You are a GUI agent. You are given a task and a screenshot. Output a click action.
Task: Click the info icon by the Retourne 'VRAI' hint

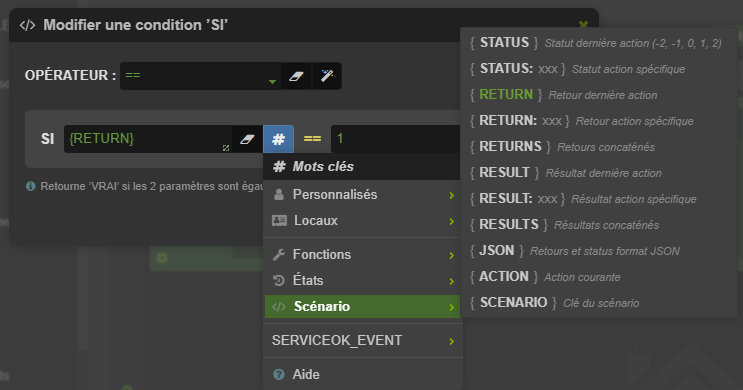(x=31, y=186)
